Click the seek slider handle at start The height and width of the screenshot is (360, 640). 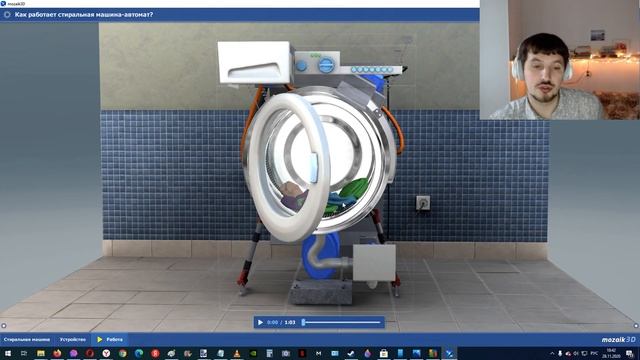[303, 322]
